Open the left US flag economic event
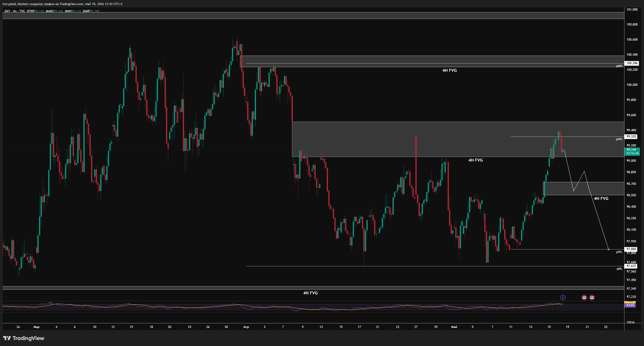Viewport: 644px width, 346px height. [x=584, y=297]
